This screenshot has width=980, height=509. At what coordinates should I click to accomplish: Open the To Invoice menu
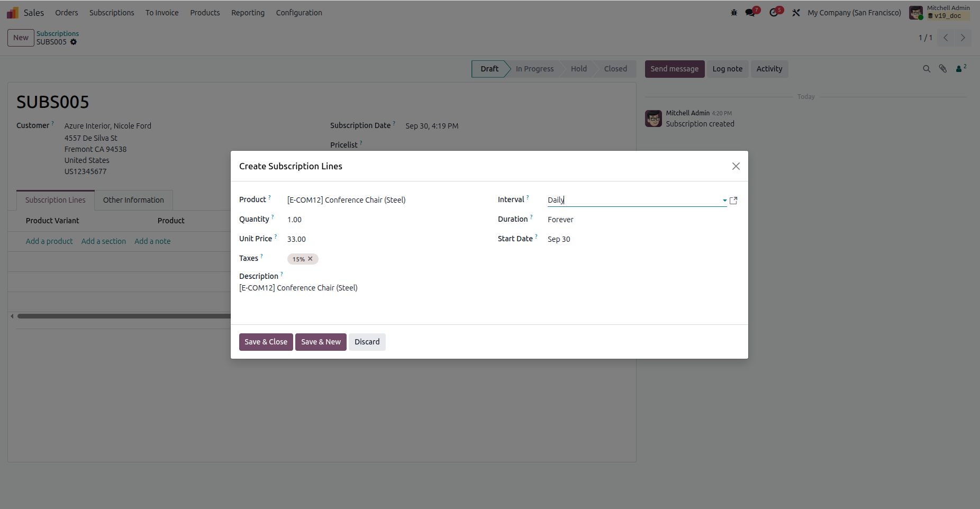[x=162, y=13]
